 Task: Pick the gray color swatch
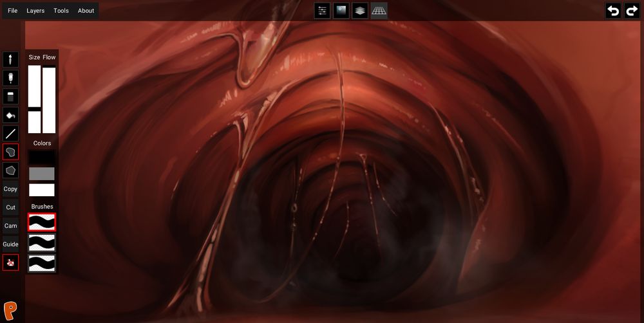click(41, 174)
